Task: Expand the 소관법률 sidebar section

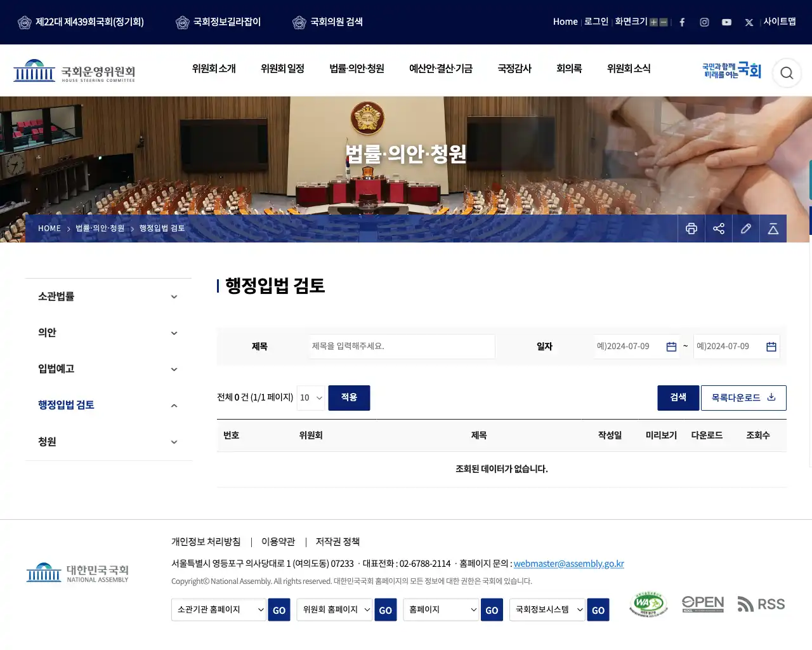Action: tap(108, 296)
